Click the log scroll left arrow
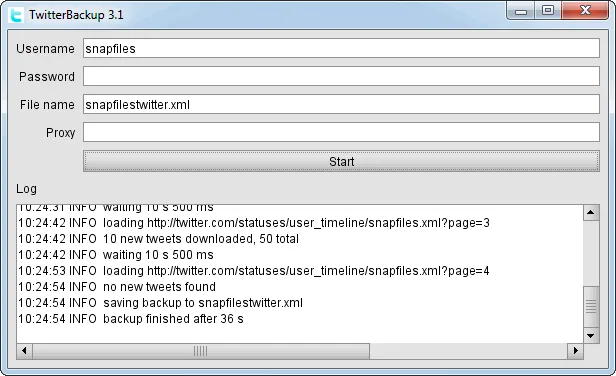Image resolution: width=616 pixels, height=376 pixels. tap(24, 351)
